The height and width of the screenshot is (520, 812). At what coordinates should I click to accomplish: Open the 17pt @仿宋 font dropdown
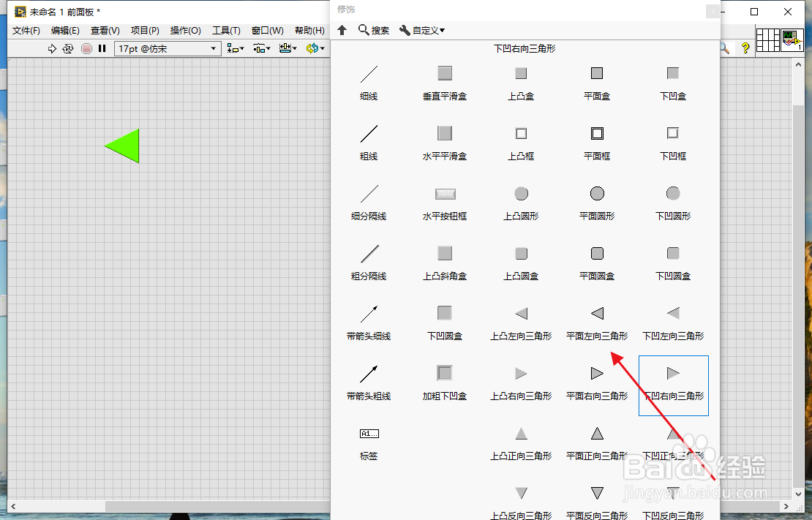click(168, 49)
